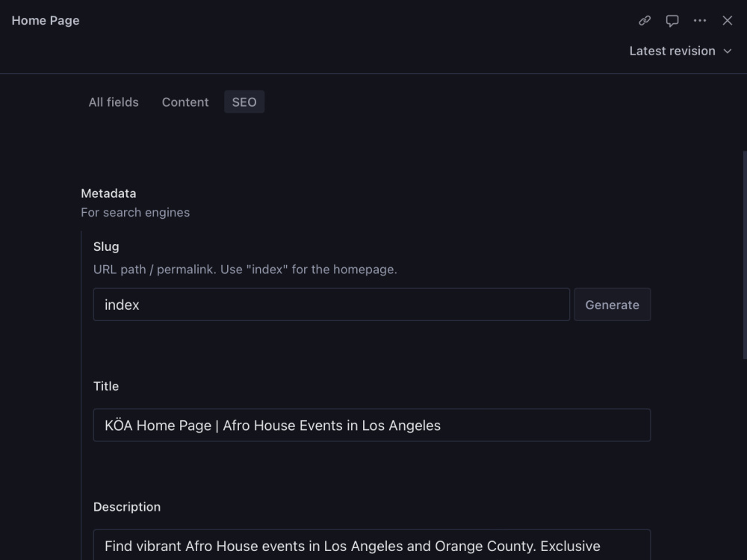The height and width of the screenshot is (560, 747).
Task: Click the vertical scrollbar thumb
Action: pyautogui.click(x=745, y=255)
